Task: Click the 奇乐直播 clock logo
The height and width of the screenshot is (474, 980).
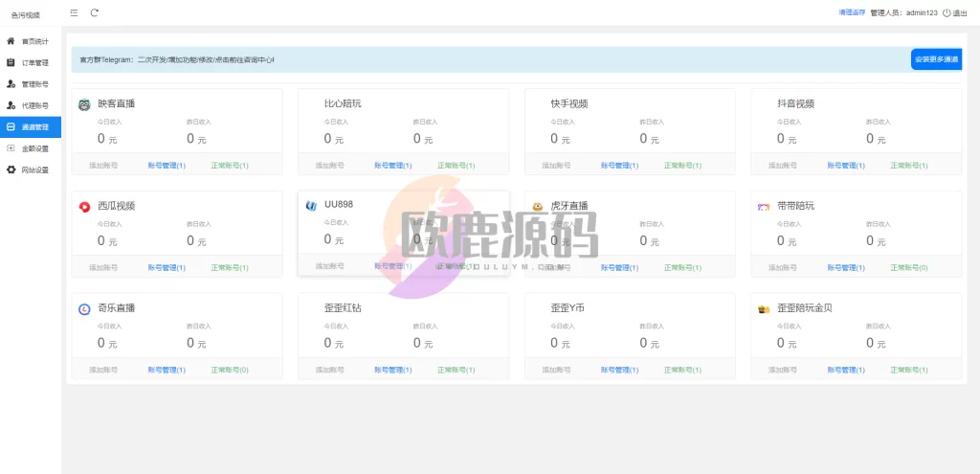Action: [84, 308]
